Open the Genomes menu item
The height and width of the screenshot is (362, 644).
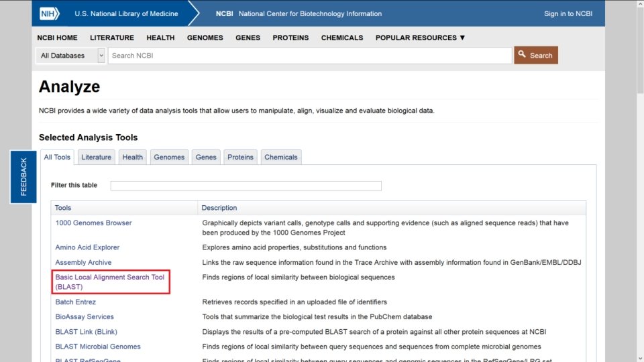click(x=205, y=38)
